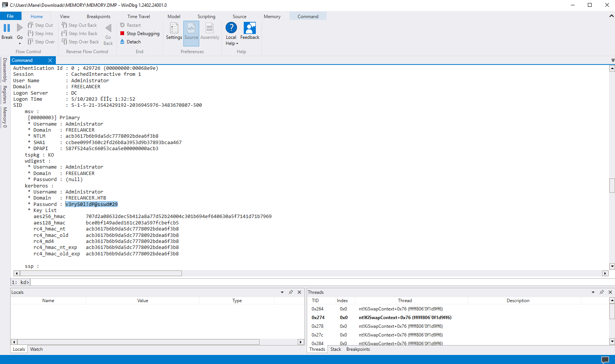Click the Command window's horizontal scrollbar thumb
Screen dimensions: 615x364
[101, 273]
